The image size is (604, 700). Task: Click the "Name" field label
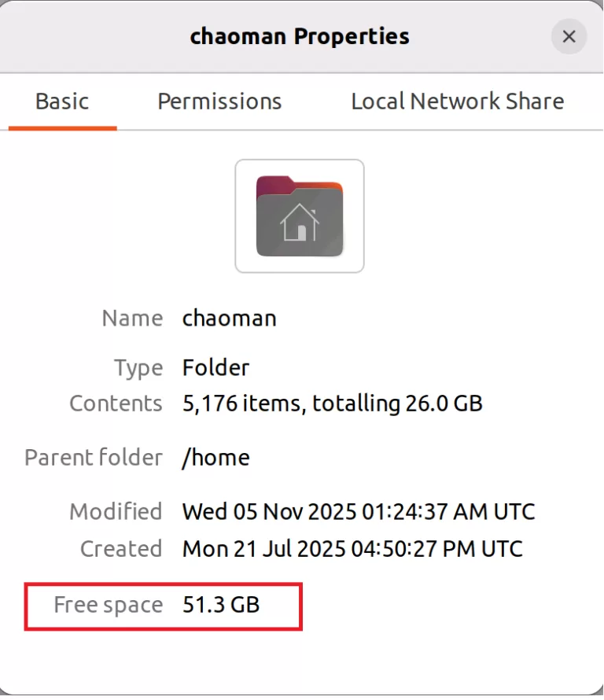pyautogui.click(x=132, y=319)
